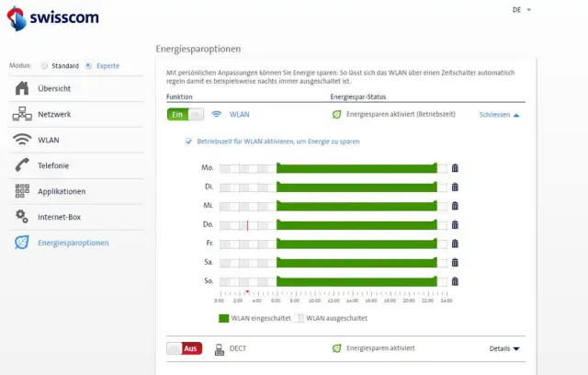The height and width of the screenshot is (375, 588).
Task: Click the grid icon beside Applikationen
Action: pyautogui.click(x=22, y=191)
